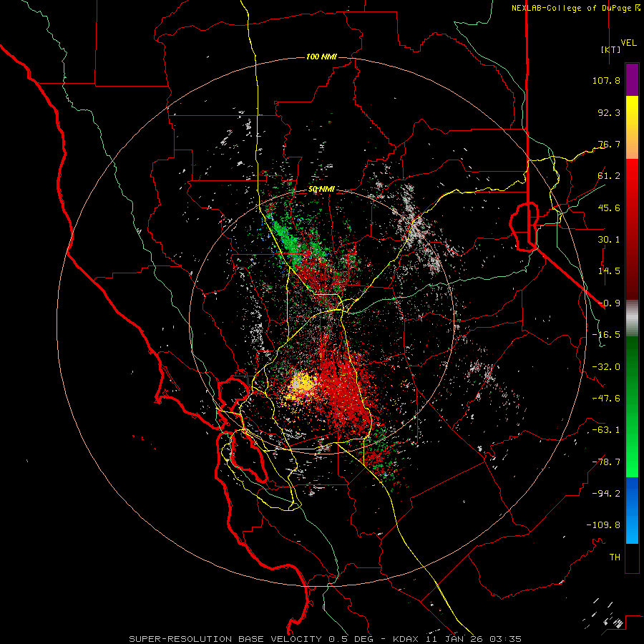Image resolution: width=644 pixels, height=644 pixels.
Task: Click the NEXLAB-College of DuPage label
Action: point(575,8)
